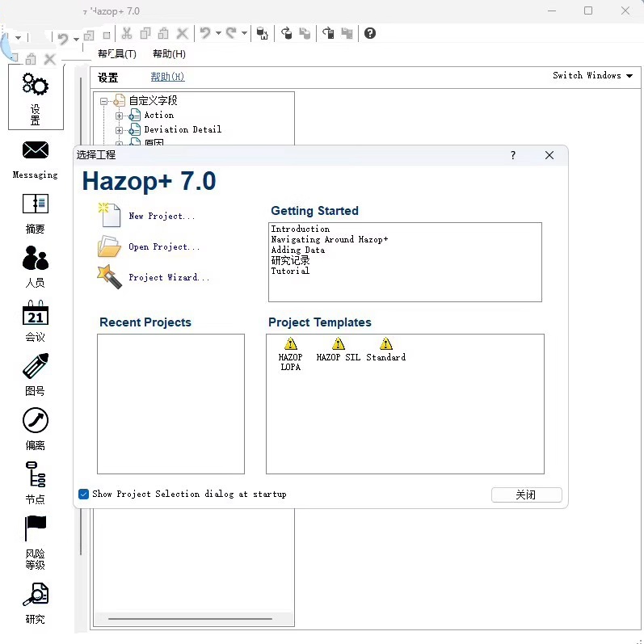The height and width of the screenshot is (644, 644).
Task: Open Adding Data in Getting Started
Action: (298, 250)
